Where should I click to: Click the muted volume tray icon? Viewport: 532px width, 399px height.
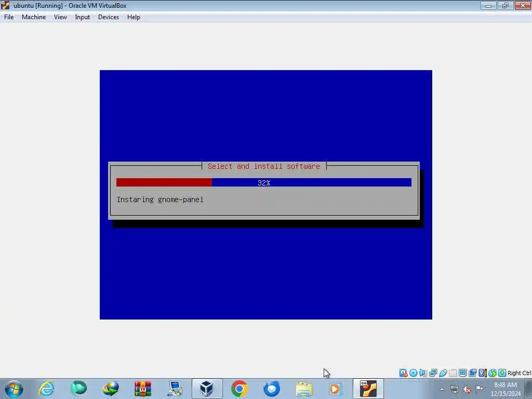[x=467, y=389]
